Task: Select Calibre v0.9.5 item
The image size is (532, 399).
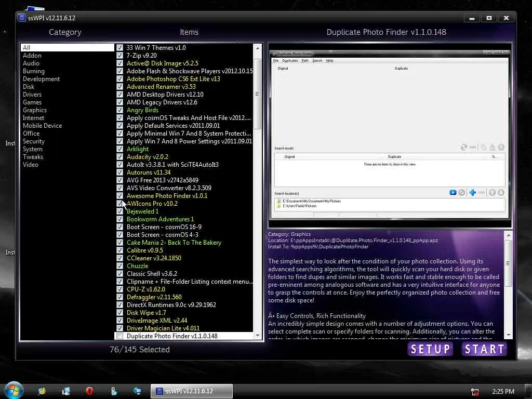Action: pyautogui.click(x=144, y=250)
